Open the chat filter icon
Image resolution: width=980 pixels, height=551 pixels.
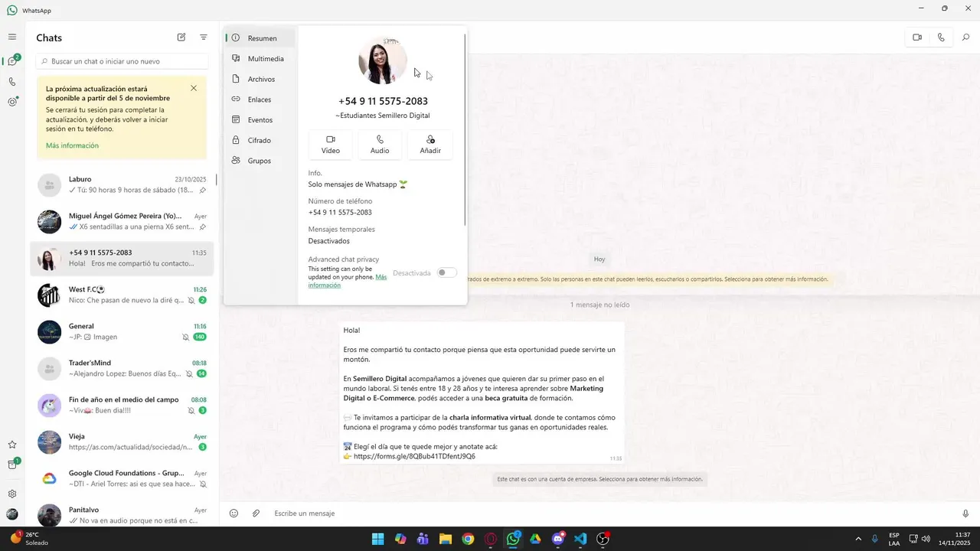coord(204,37)
